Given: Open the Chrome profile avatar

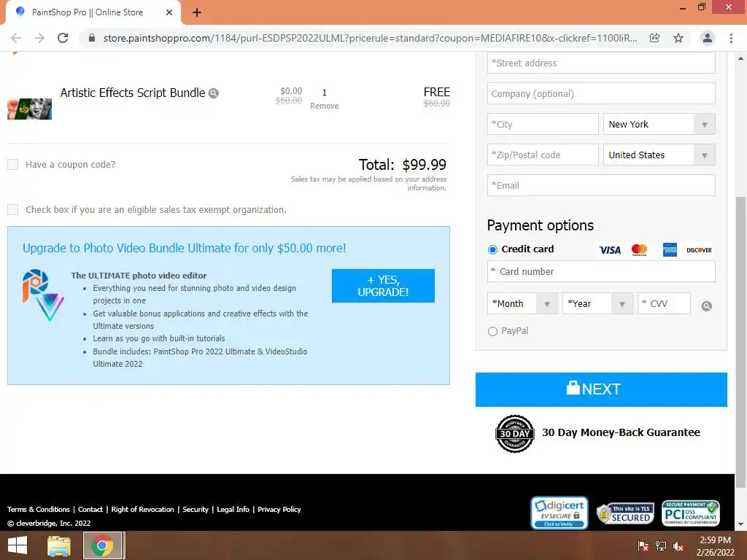Looking at the screenshot, I should [x=708, y=38].
